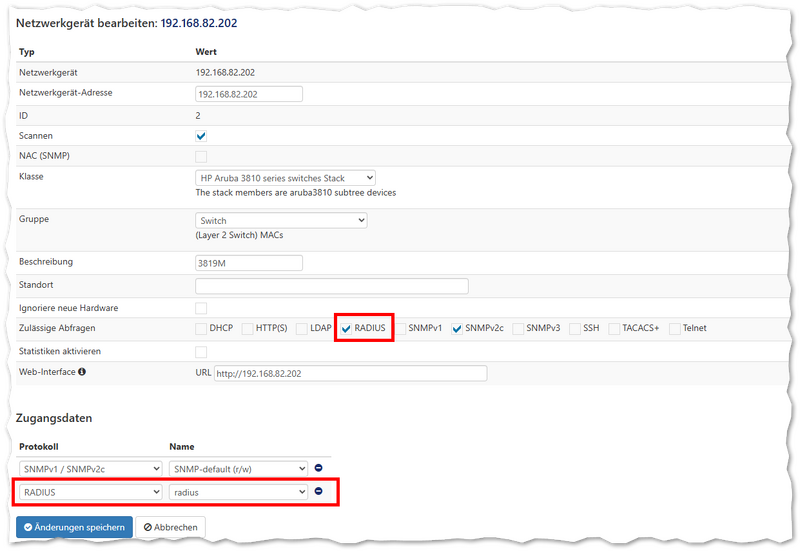Click the Standort input field

[x=332, y=286]
